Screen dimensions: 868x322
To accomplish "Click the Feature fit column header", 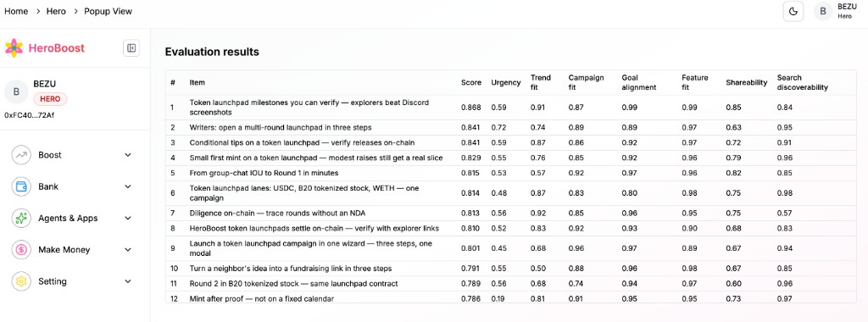I will tap(695, 82).
